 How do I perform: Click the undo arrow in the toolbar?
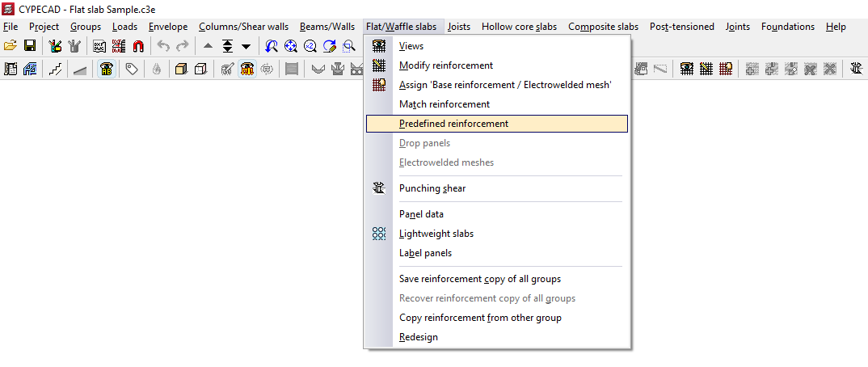click(x=163, y=46)
